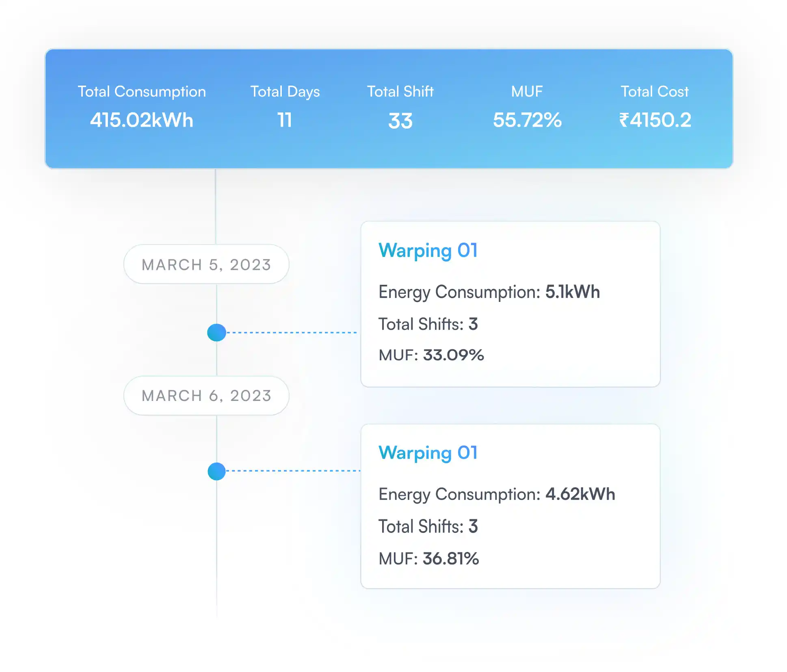Select the 55.72% MUF summary value
This screenshot has height=672, width=787.
coord(527,120)
